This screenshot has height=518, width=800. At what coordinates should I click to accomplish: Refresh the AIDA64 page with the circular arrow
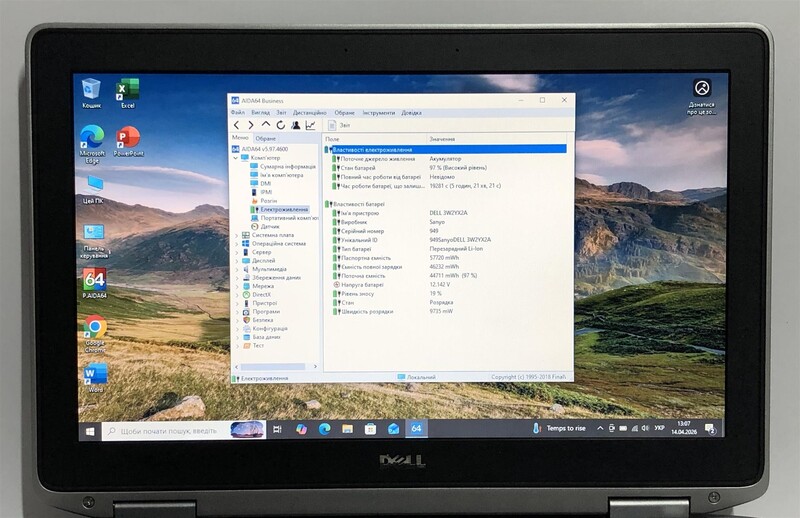point(281,125)
